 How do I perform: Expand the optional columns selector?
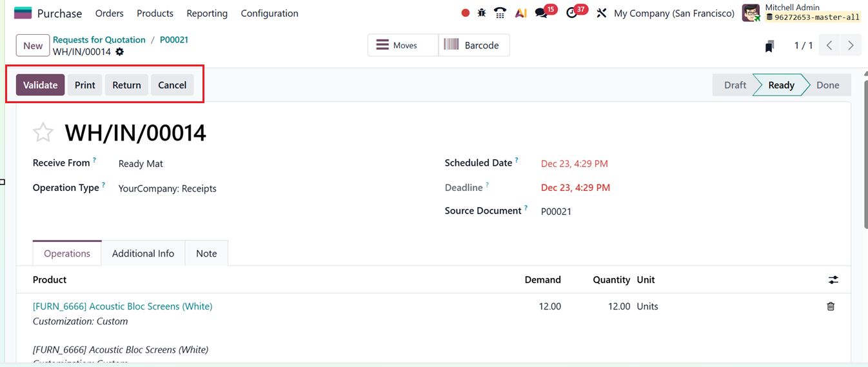[x=834, y=280]
